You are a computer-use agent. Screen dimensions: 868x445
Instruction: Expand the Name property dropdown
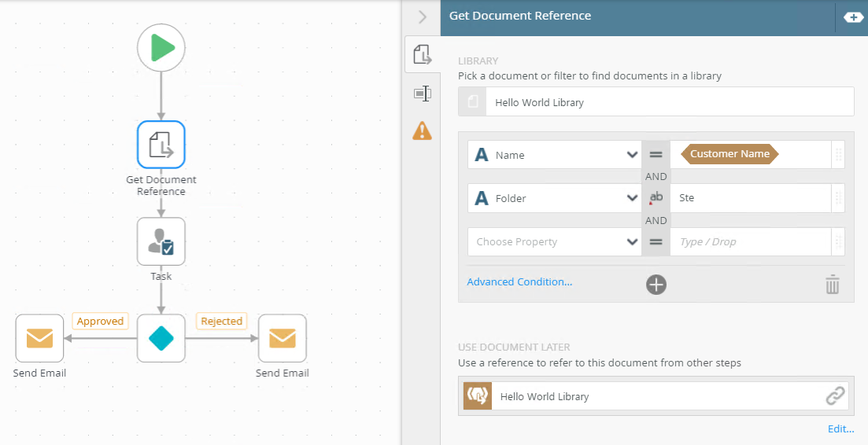coord(632,155)
